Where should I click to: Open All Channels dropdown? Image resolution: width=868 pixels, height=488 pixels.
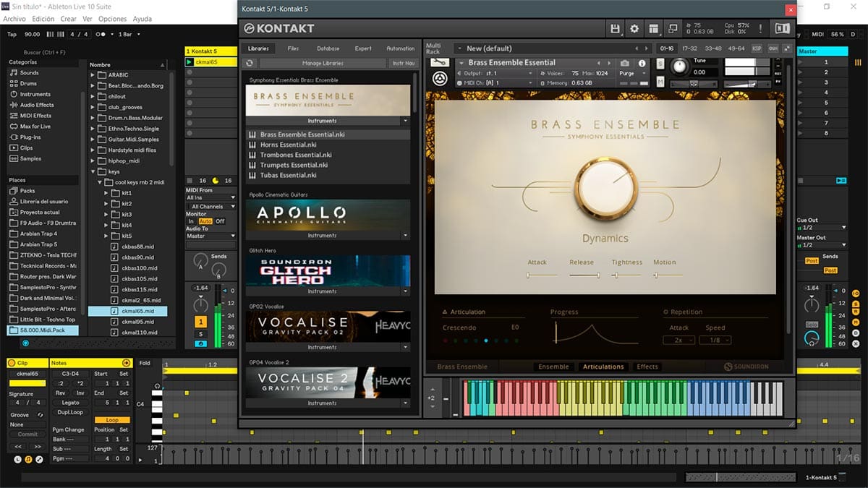tap(210, 207)
